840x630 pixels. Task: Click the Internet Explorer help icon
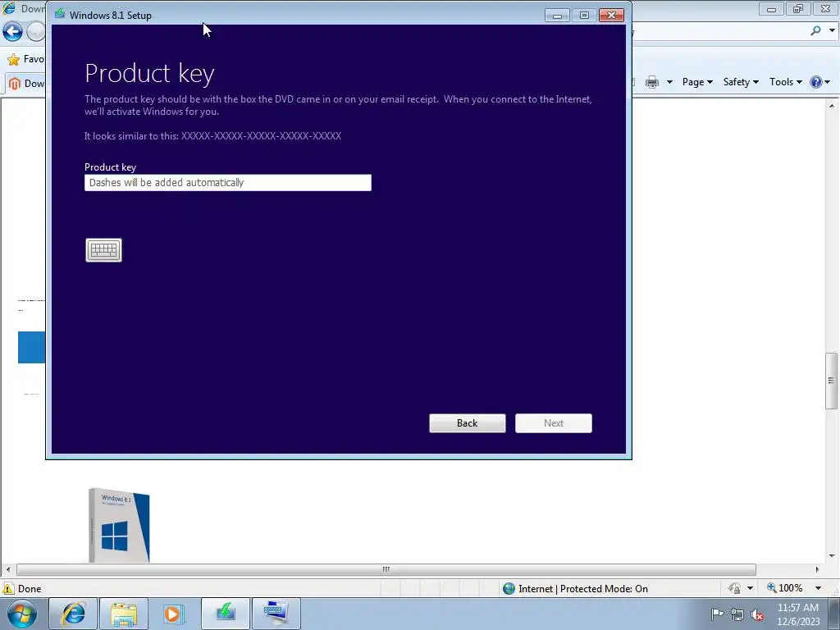[x=816, y=82]
